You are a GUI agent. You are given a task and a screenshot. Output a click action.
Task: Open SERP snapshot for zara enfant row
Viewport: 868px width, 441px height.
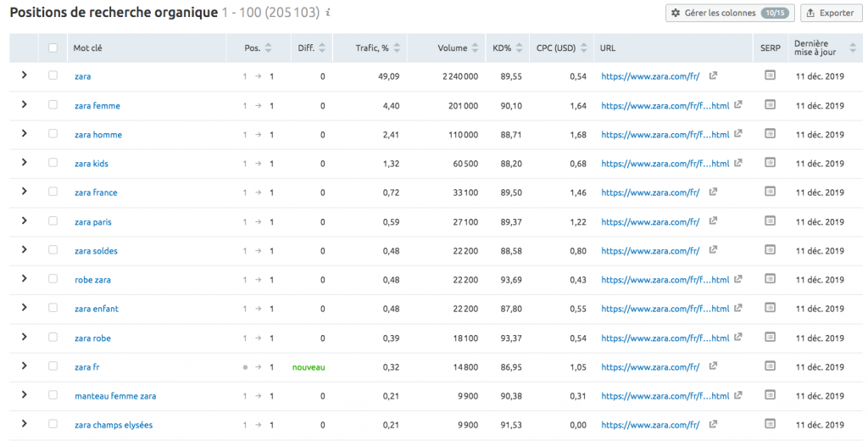pos(770,308)
